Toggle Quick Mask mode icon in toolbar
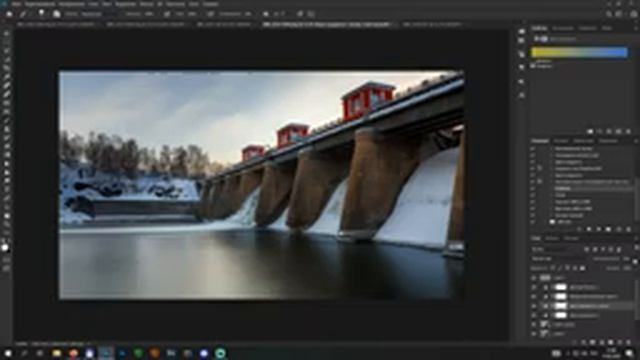The image size is (640, 360). 6,259
